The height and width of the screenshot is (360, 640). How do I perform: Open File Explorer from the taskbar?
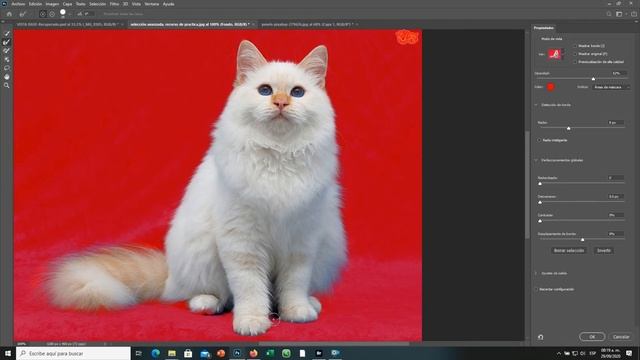click(x=172, y=353)
